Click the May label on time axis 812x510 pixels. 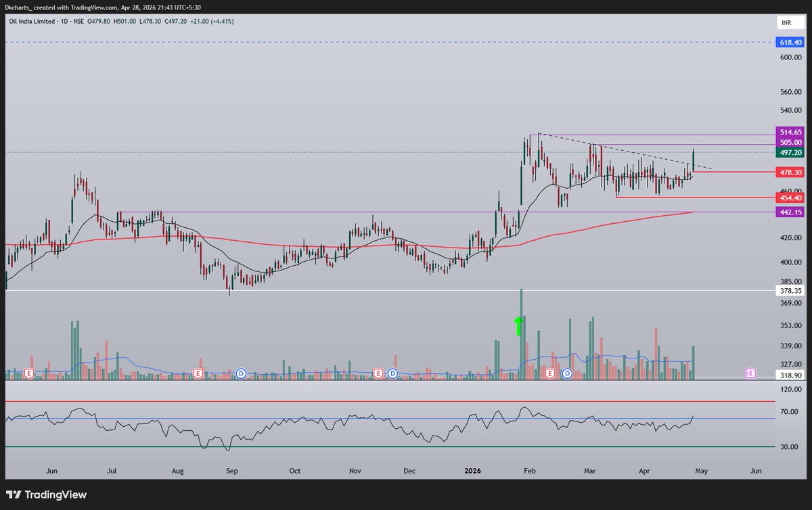point(701,470)
